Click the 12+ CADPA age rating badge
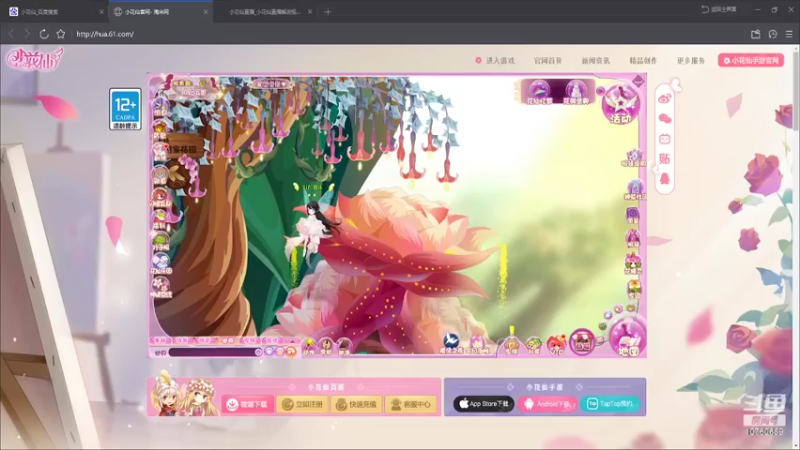Screen dimensions: 800x450 click(x=125, y=109)
